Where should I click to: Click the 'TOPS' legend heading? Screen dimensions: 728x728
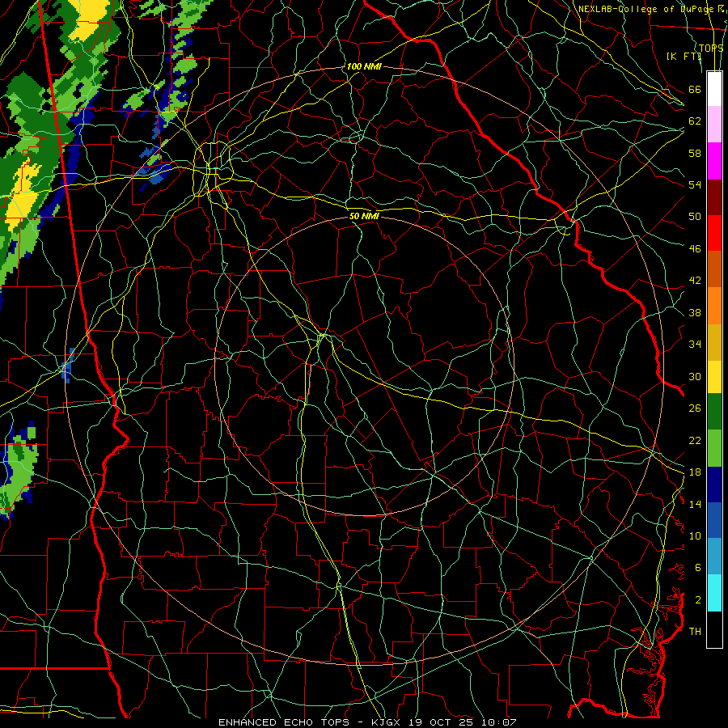(x=711, y=49)
